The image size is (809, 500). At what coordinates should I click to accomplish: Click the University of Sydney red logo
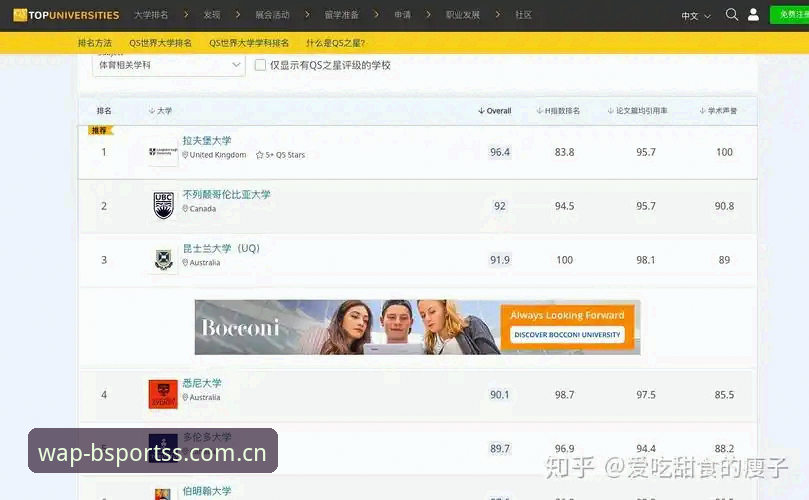(163, 394)
